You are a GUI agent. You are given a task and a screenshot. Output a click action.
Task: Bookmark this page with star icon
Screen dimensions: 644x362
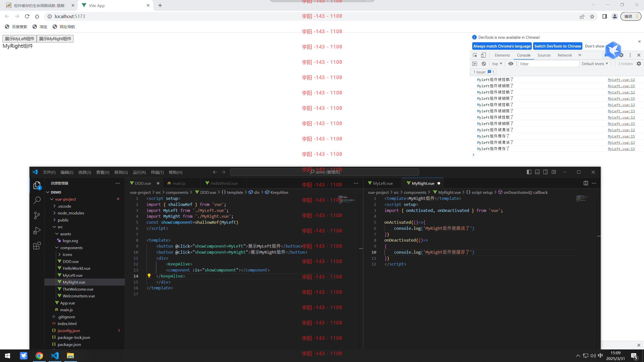[x=592, y=16]
